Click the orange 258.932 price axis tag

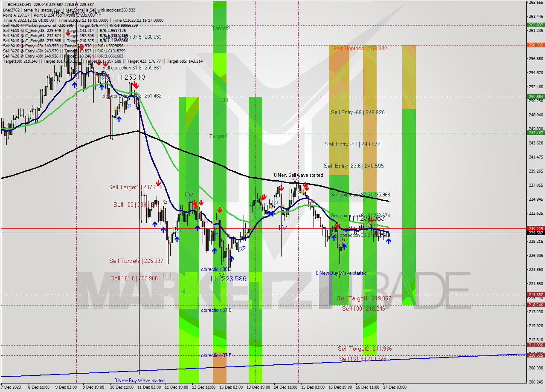[536, 45]
